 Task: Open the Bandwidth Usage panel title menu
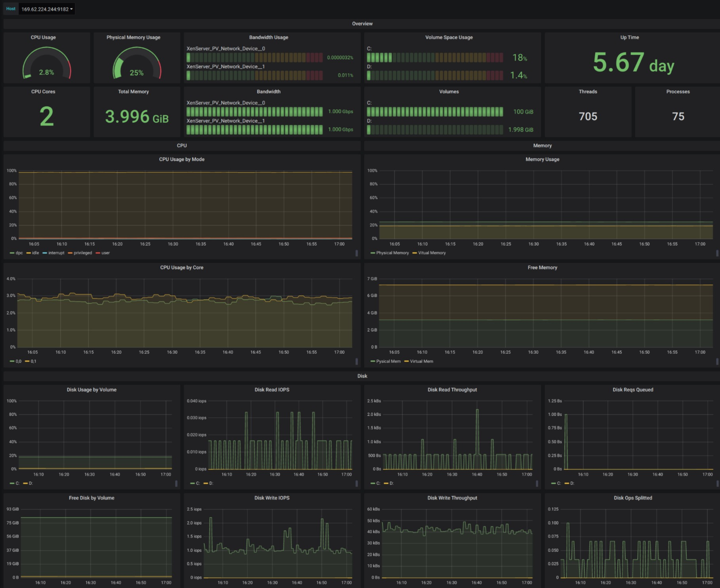269,37
